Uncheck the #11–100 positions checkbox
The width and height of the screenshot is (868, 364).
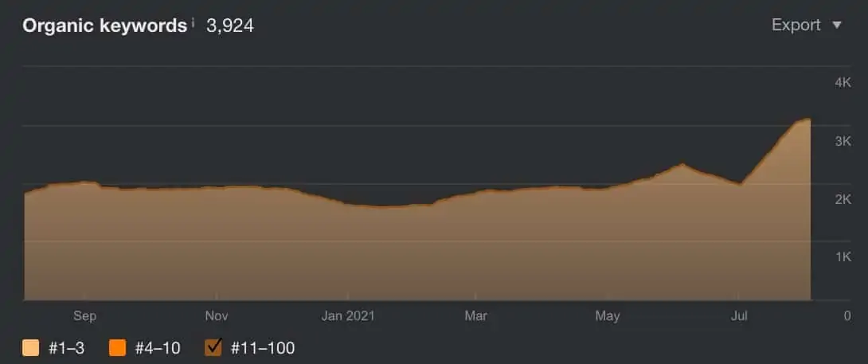coord(213,347)
